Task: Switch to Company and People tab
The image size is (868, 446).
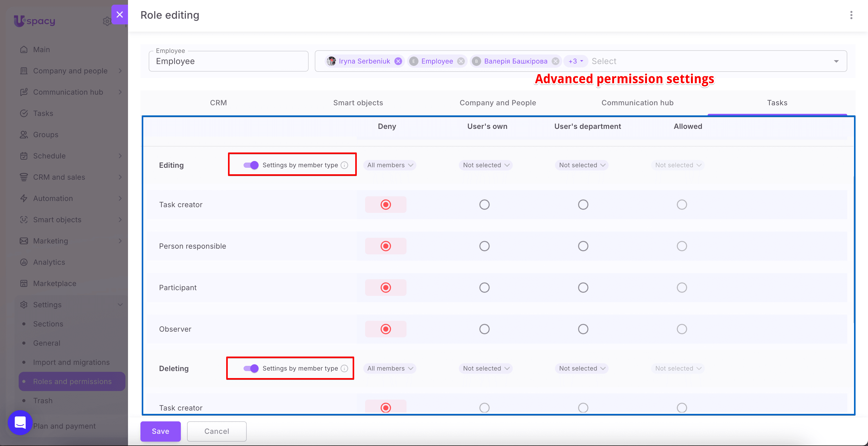Action: [498, 103]
